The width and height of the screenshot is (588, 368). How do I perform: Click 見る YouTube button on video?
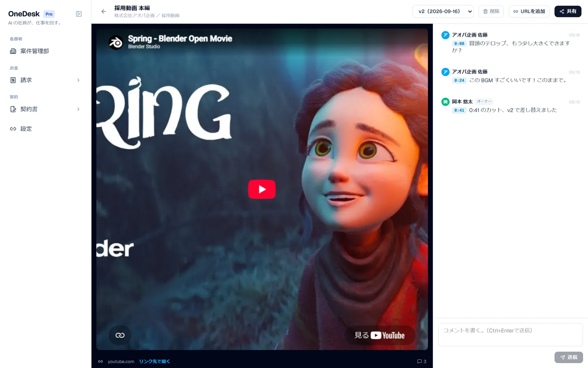point(380,335)
